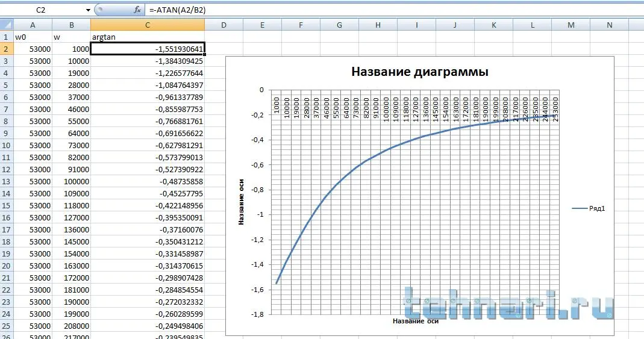Select column G header
Image resolution: width=644 pixels, height=339 pixels.
pos(339,25)
